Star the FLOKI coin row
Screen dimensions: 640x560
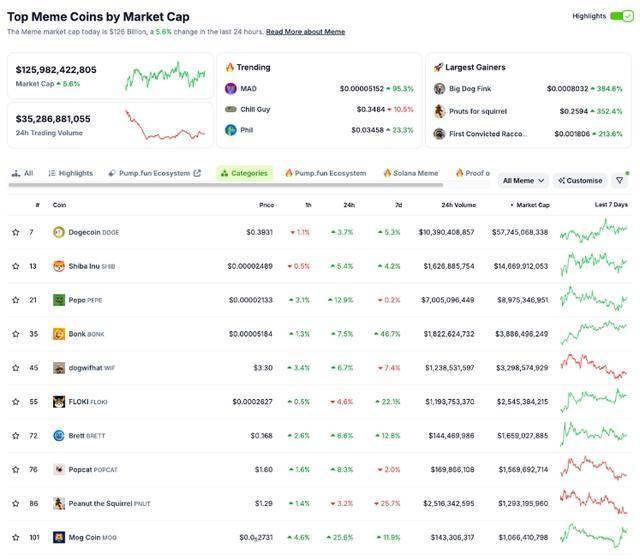pyautogui.click(x=16, y=402)
